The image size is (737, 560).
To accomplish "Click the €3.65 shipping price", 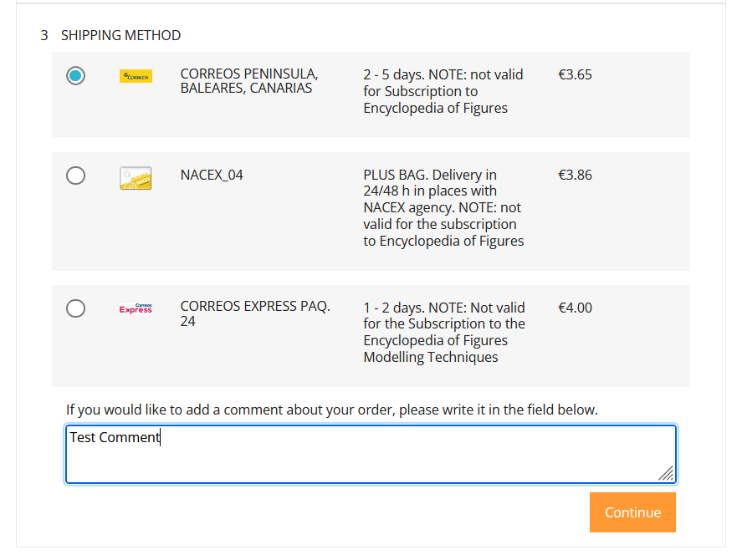I will click(x=575, y=74).
